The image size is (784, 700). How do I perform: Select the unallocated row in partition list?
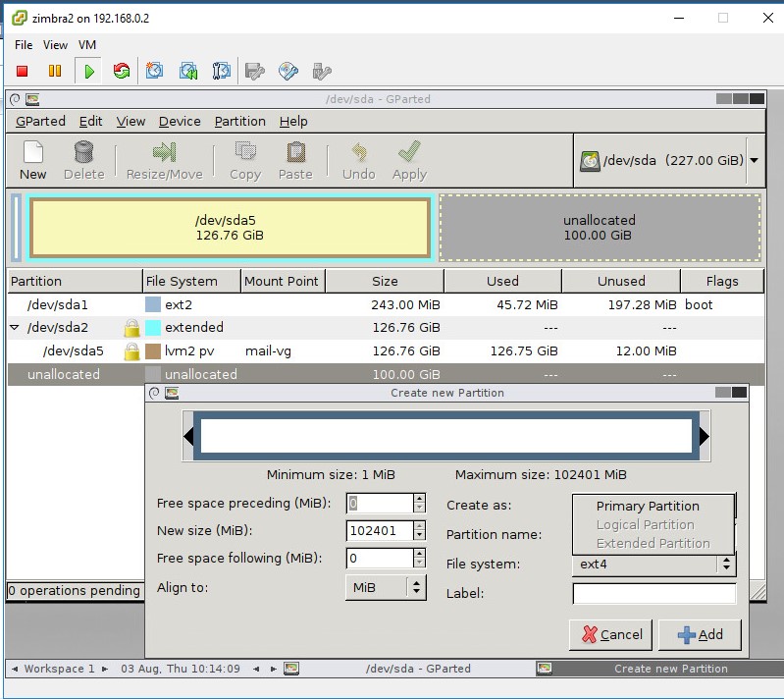click(x=386, y=374)
